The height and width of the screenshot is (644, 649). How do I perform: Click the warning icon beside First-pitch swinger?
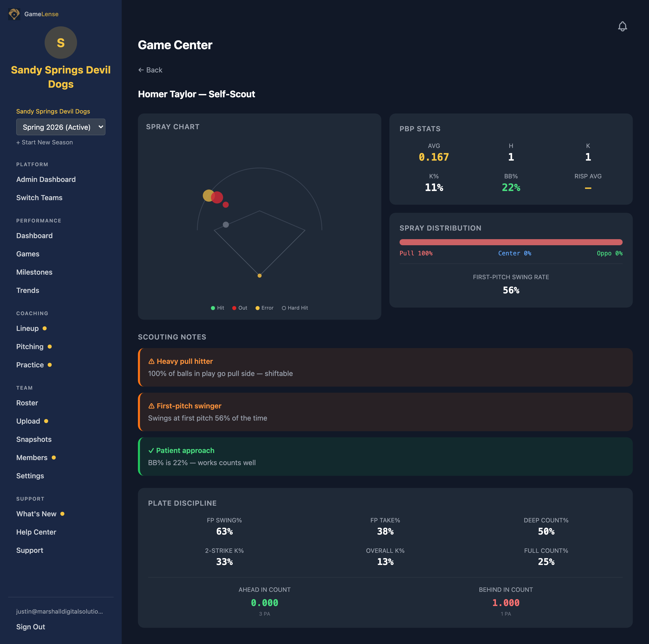pyautogui.click(x=152, y=406)
